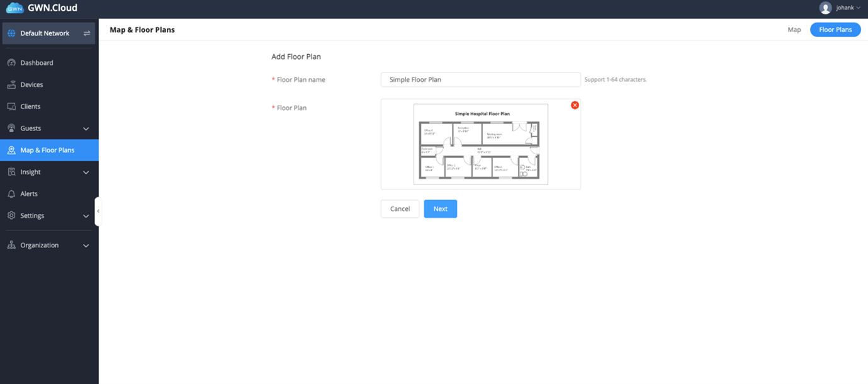Image resolution: width=868 pixels, height=384 pixels.
Task: Click the Alerts bell icon
Action: [11, 194]
